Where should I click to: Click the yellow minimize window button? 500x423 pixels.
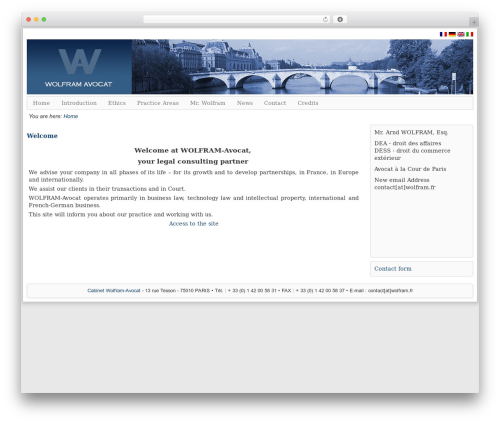[36, 19]
